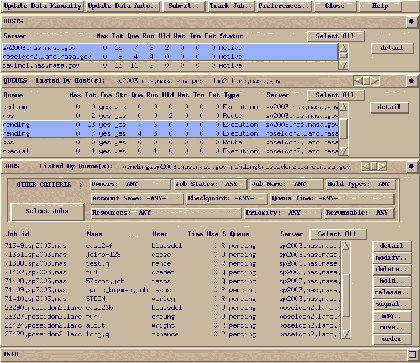Click the hold.. job button
This screenshot has width=420, height=363.
click(x=392, y=281)
